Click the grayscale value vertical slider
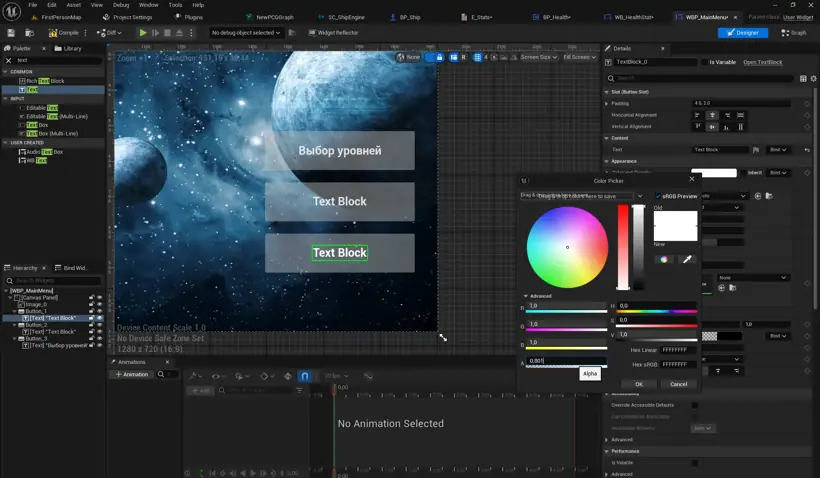 639,247
